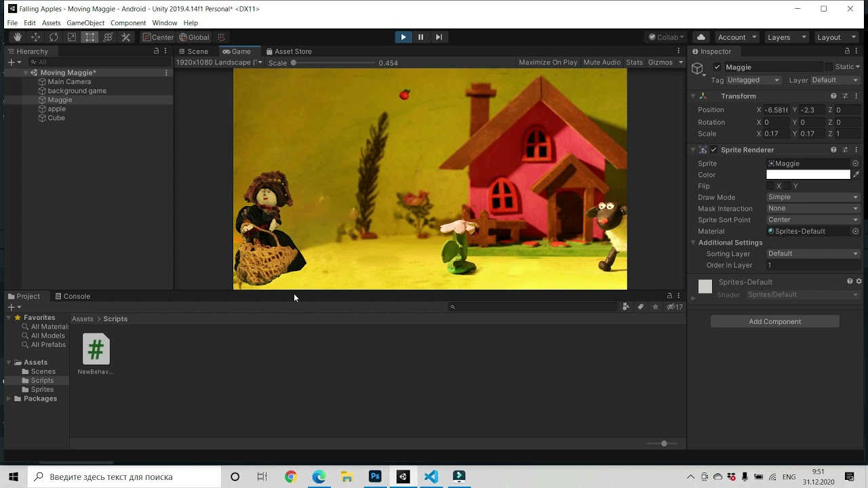Open the Cloud services icon
Screen dimensions: 868x488
pyautogui.click(x=701, y=37)
